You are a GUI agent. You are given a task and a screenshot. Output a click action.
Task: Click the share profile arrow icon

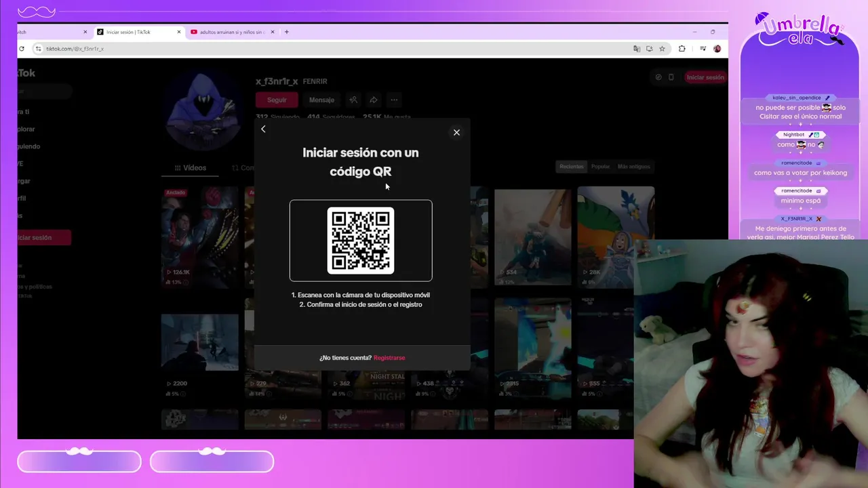(x=374, y=100)
